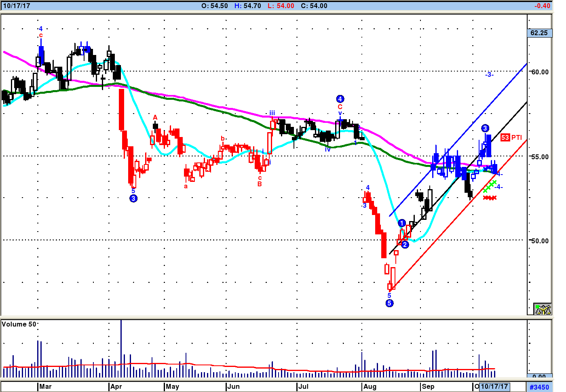The height and width of the screenshot is (392, 566).
Task: Click the circled 2 wave marker
Action: pyautogui.click(x=405, y=244)
